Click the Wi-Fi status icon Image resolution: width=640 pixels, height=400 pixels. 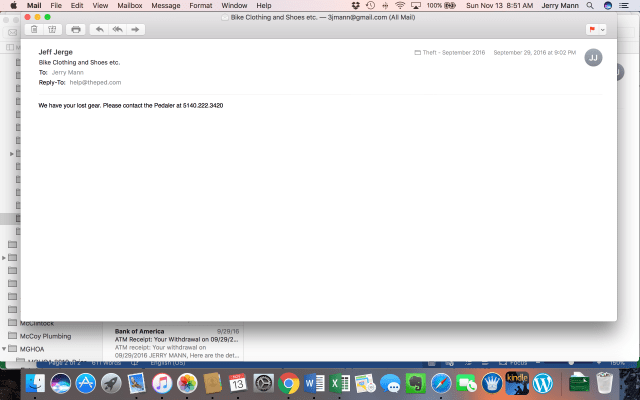tap(400, 6)
